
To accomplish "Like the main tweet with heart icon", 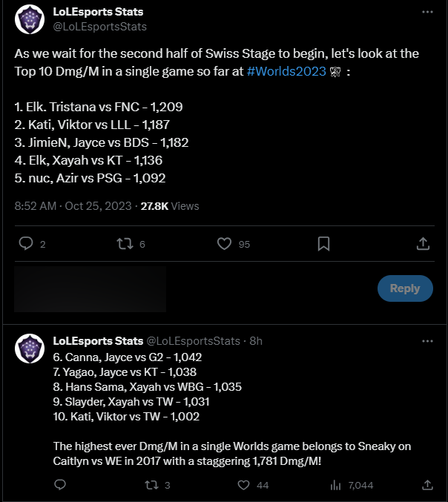I will pos(225,244).
